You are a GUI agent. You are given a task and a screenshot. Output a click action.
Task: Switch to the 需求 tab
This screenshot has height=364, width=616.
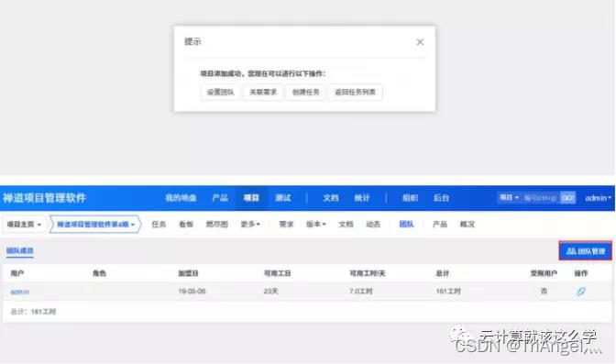click(x=286, y=224)
